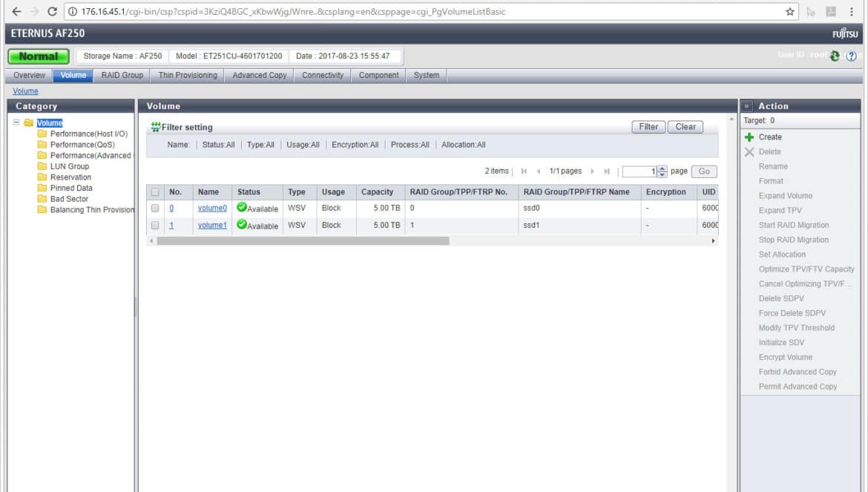Bookmark page with star icon

pos(790,12)
